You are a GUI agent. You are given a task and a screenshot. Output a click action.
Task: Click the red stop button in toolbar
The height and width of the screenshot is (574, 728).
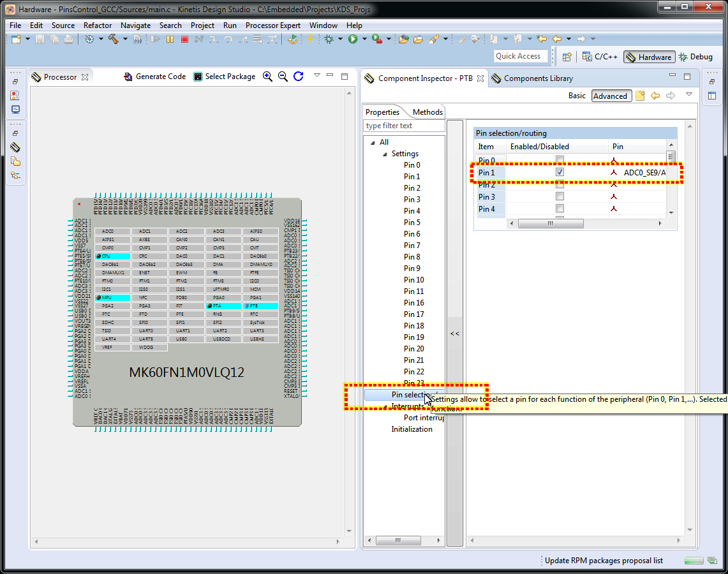point(184,40)
